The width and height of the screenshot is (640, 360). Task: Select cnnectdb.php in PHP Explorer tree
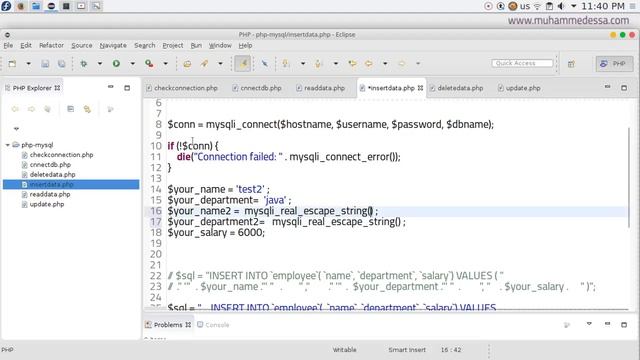50,164
